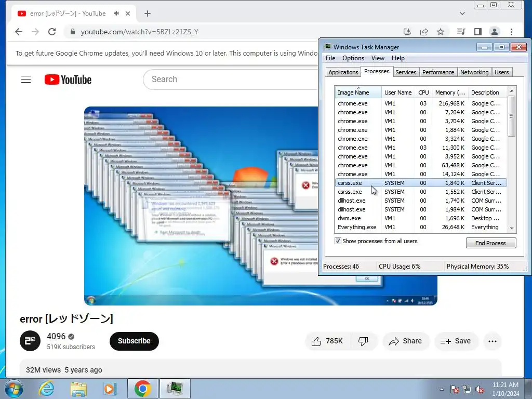Open Chrome media controls icon
532x399 pixels.
point(461,32)
